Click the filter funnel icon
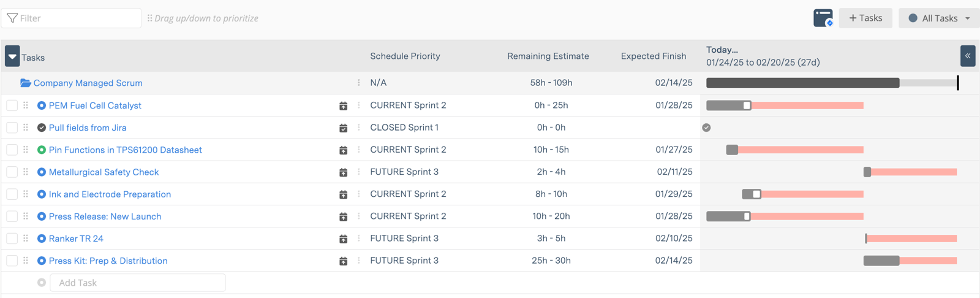Screen dimensions: 980x298 [12, 18]
